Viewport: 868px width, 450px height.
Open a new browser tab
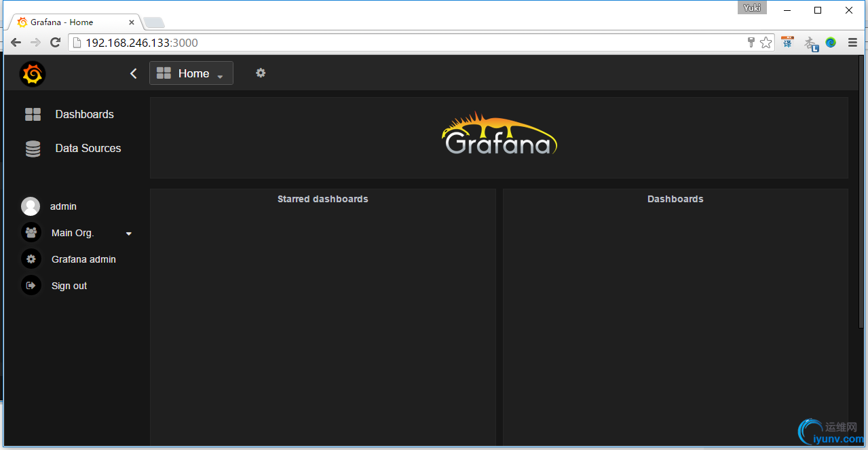(154, 22)
